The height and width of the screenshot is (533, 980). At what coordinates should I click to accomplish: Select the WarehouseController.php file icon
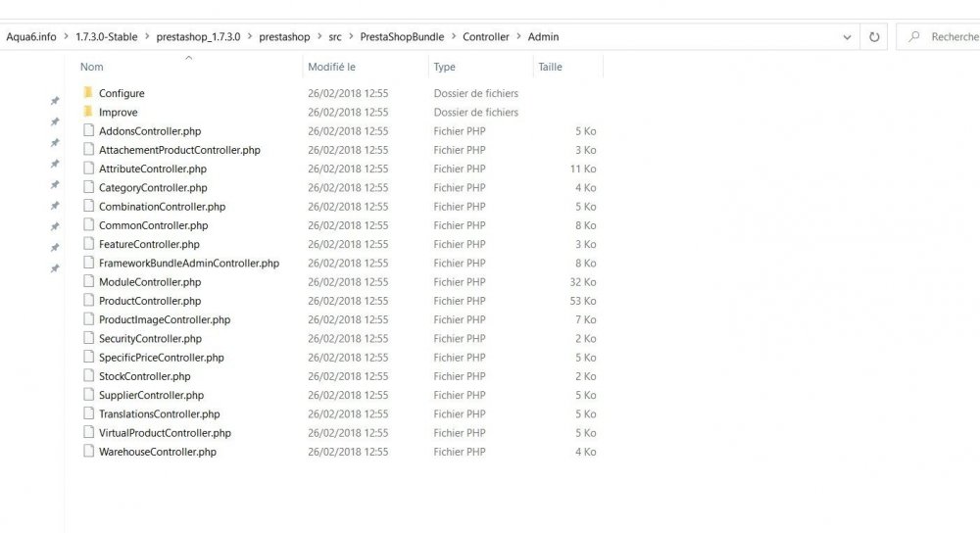point(89,451)
